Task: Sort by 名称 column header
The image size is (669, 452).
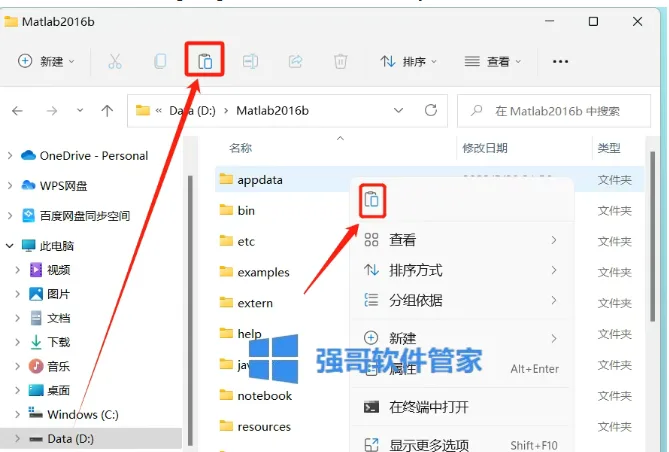Action: [x=241, y=148]
